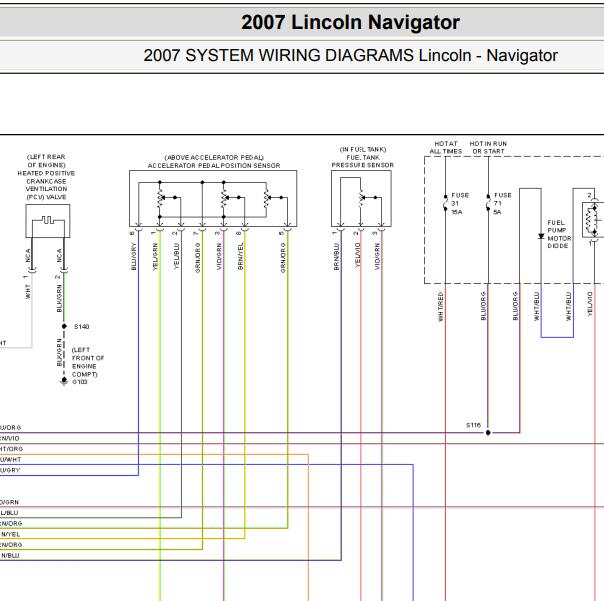Click the Fuse 31 fuse symbol
The height and width of the screenshot is (601, 604).
pos(445,203)
